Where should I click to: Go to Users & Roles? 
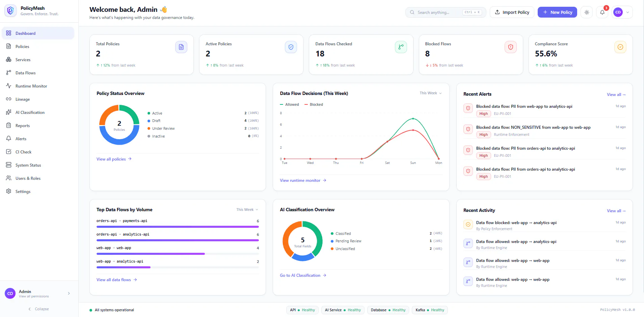[38, 178]
